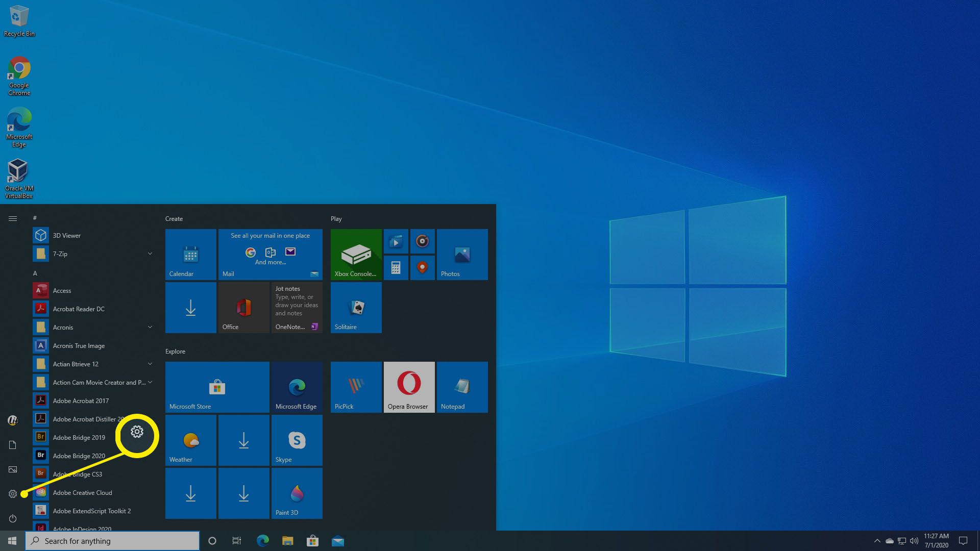Open the Notepad tile
Screen dimensions: 980x551
point(462,387)
